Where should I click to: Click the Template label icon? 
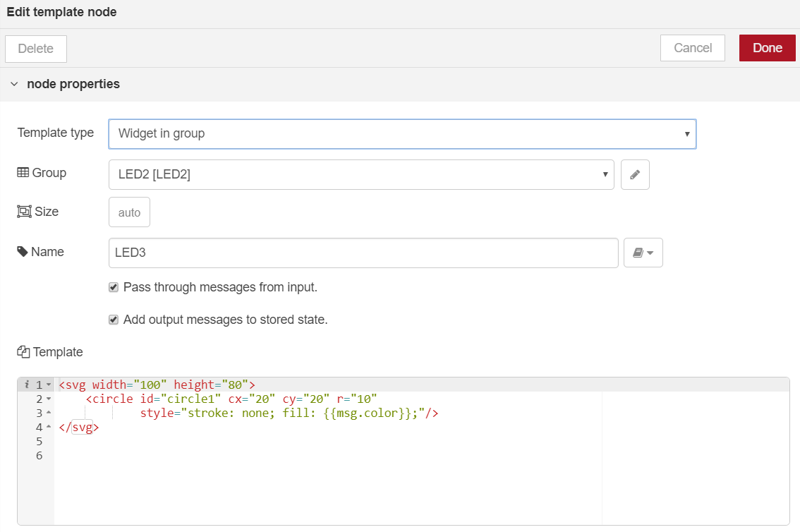[23, 352]
